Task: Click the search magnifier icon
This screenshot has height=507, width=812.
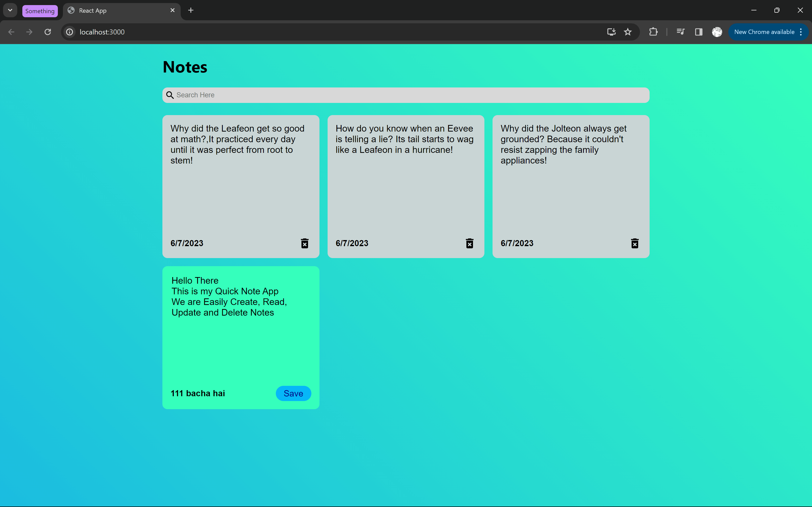Action: pos(170,95)
